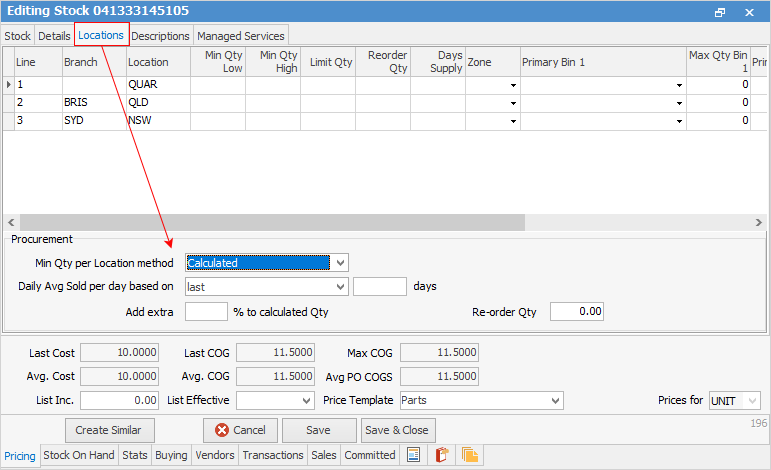Click the Re-order Qty input field
771x470 pixels.
pyautogui.click(x=577, y=312)
